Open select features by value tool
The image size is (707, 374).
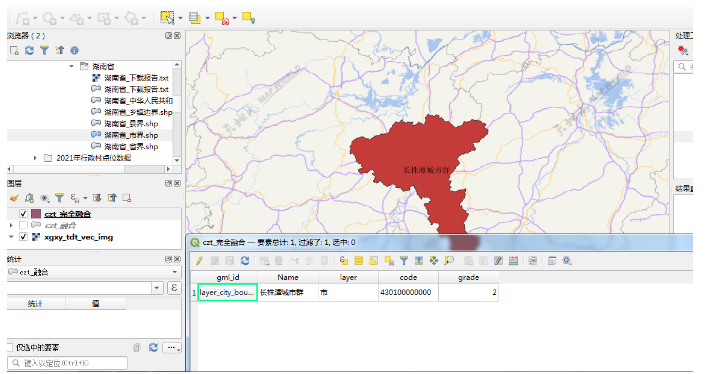tap(194, 18)
